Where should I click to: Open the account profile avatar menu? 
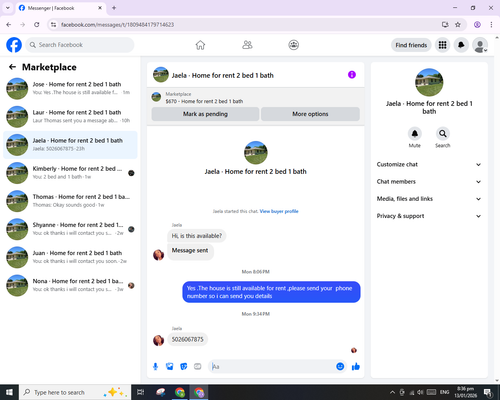pos(480,45)
